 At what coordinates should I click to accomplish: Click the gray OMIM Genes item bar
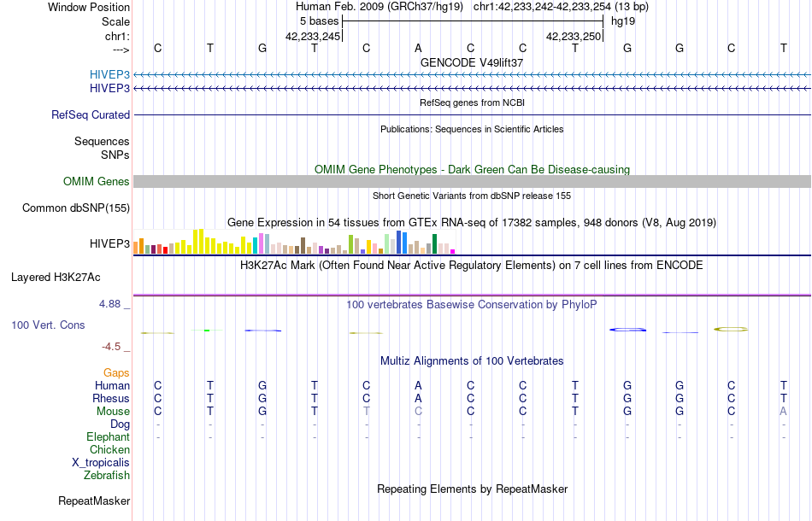tap(472, 181)
